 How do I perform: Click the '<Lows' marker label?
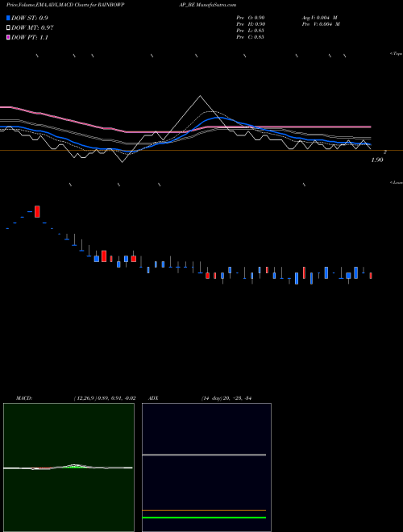click(x=396, y=182)
